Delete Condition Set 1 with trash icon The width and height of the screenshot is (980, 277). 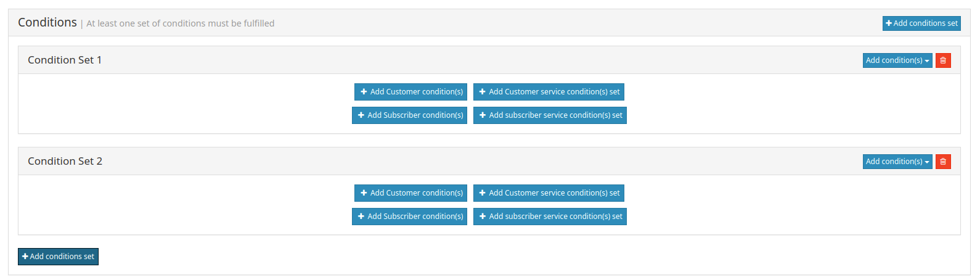pos(943,60)
